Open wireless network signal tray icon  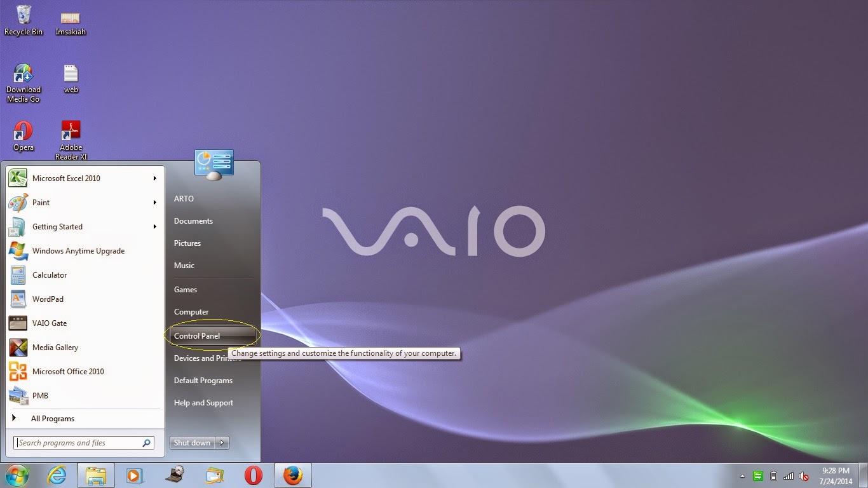(x=789, y=476)
